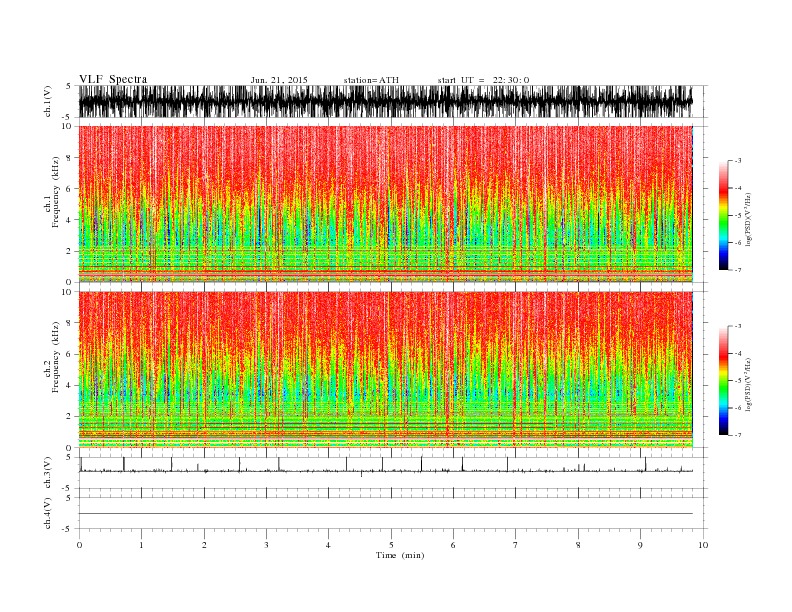Viewport: 792px width, 612px height.
Task: Click the "6" kHz tick on ch.1 spectrogram
Action: [69, 189]
